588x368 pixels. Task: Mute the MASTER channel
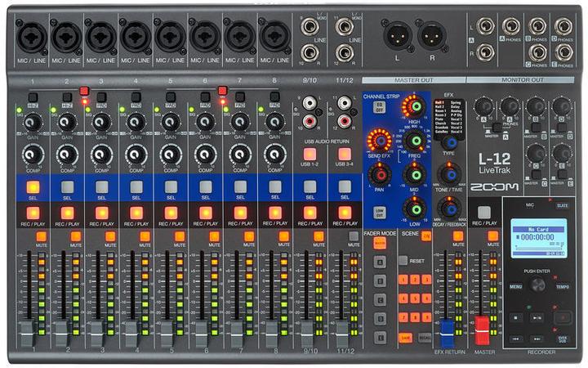[x=492, y=236]
